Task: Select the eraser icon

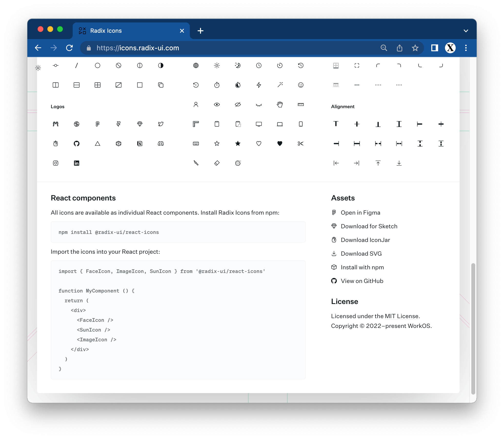Action: pyautogui.click(x=217, y=163)
